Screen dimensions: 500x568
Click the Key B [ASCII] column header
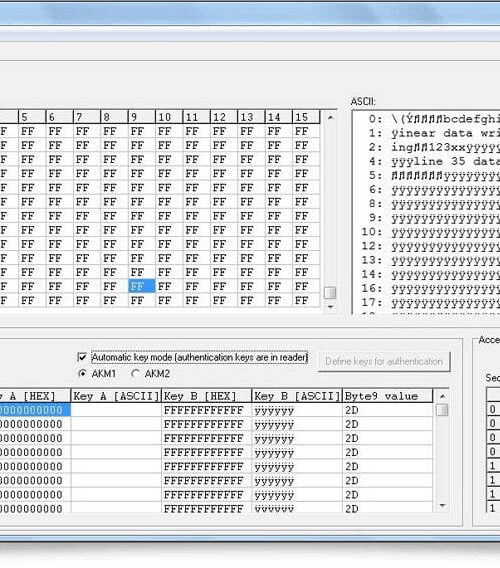[297, 396]
